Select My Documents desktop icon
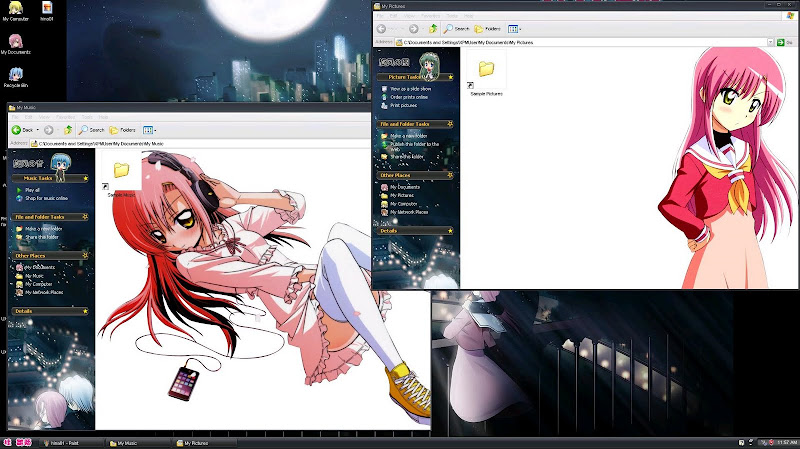The height and width of the screenshot is (449, 800). (15, 44)
